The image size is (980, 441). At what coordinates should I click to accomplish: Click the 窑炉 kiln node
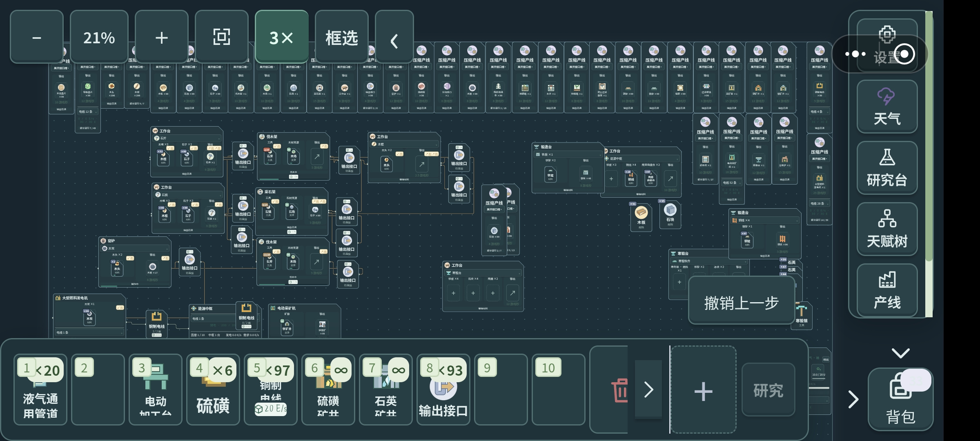[135, 262]
